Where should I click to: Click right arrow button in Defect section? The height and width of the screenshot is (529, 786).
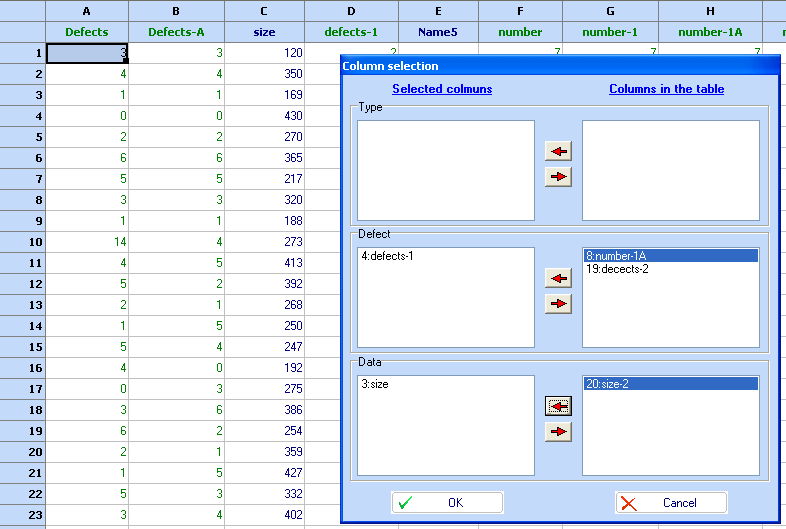click(x=558, y=304)
